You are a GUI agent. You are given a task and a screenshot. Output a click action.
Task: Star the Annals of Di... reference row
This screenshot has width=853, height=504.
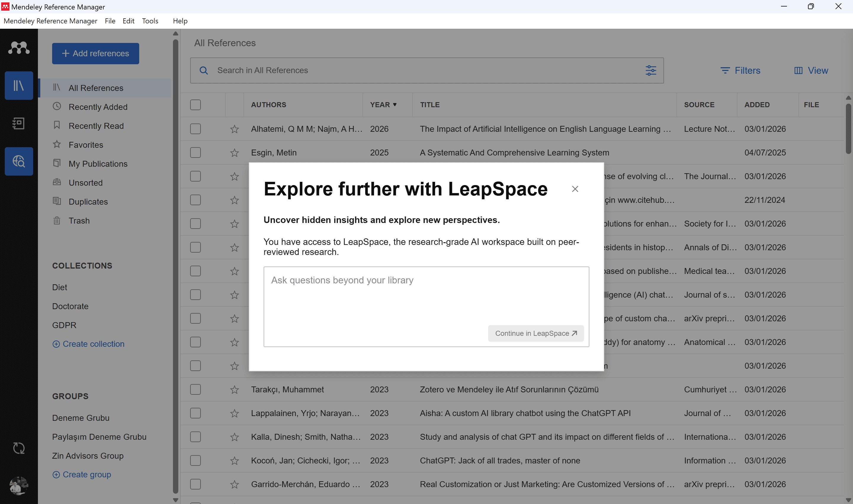tap(234, 248)
